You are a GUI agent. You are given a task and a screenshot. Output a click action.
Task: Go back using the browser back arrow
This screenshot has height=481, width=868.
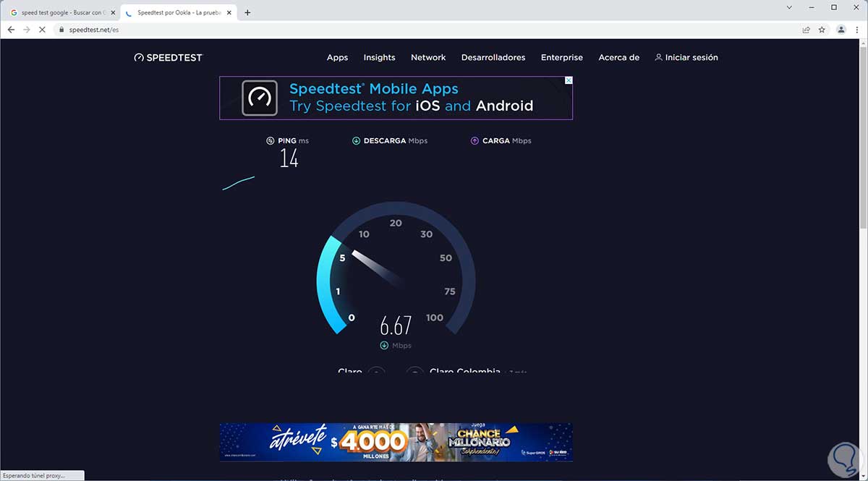tap(11, 30)
